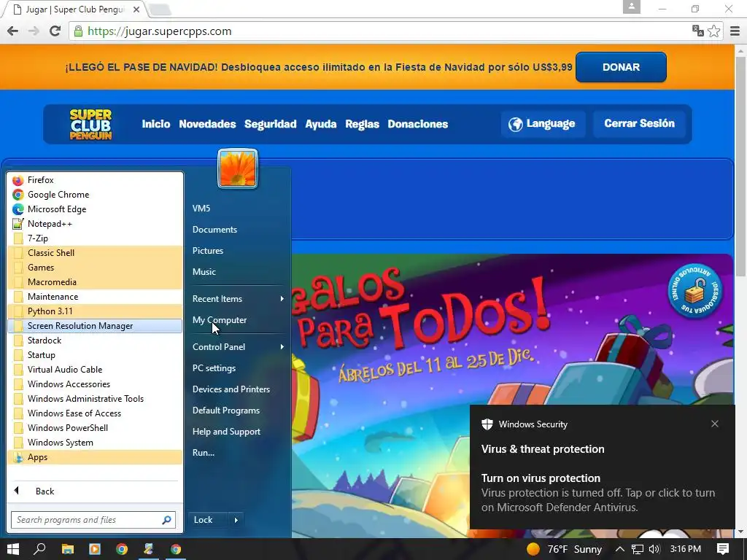Click the Lock button
This screenshot has width=747, height=560.
pyautogui.click(x=208, y=520)
